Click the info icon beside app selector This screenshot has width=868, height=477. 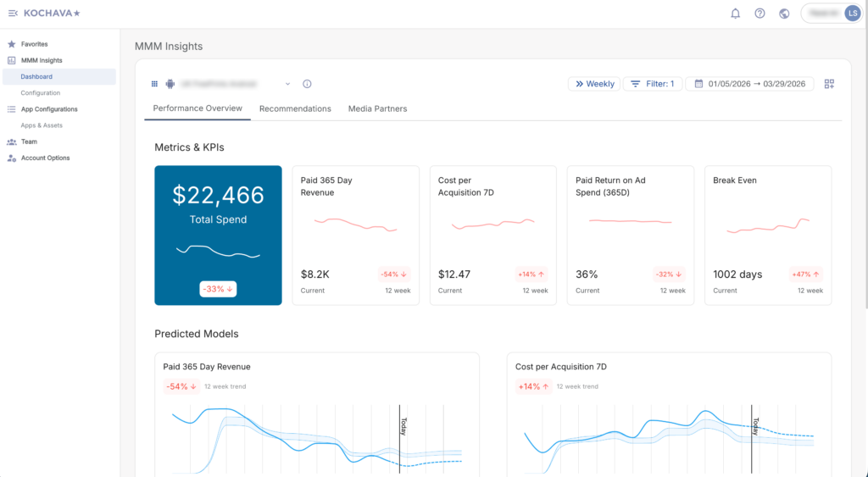(x=307, y=84)
